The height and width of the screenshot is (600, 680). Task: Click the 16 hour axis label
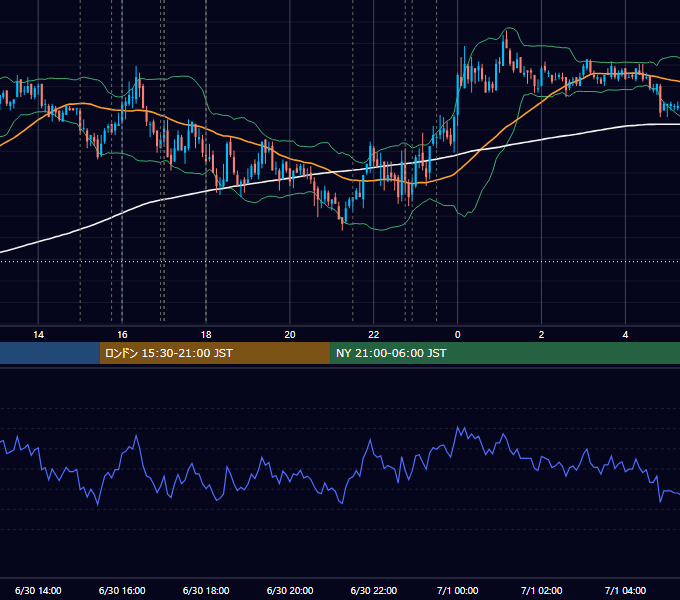click(122, 335)
